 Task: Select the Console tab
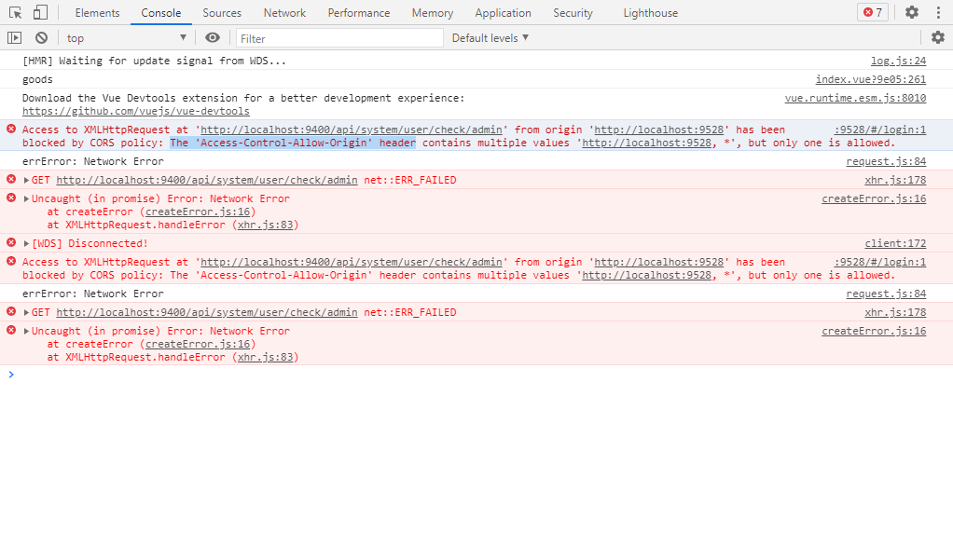pyautogui.click(x=161, y=13)
